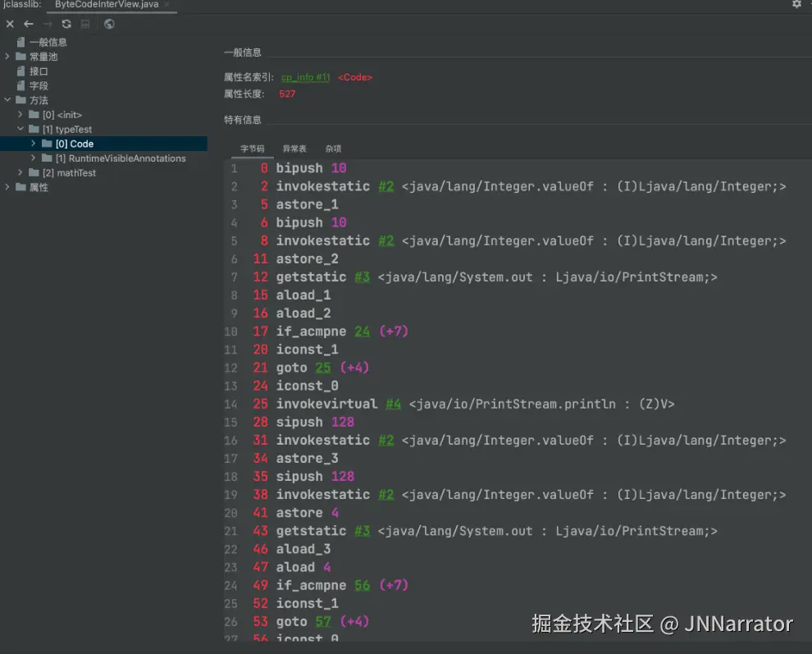Open the settings gear icon
This screenshot has width=812, height=654.
tap(796, 4)
